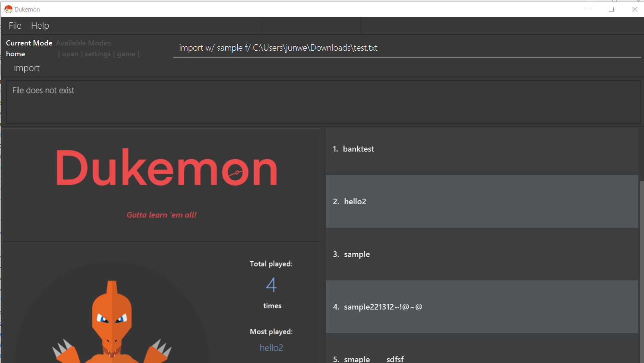Click the command input field
Viewport: 644px width, 363px height.
tap(407, 48)
